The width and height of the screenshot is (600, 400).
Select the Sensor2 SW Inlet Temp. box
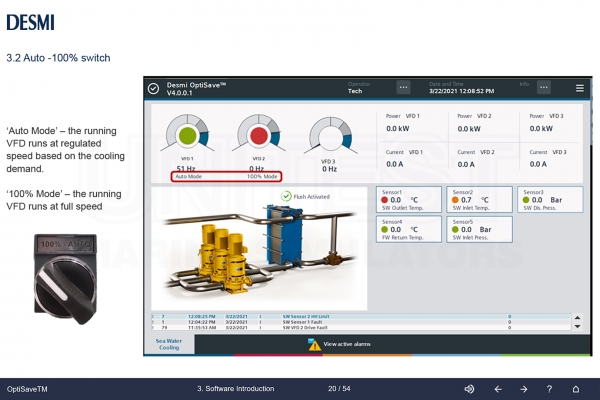[479, 199]
